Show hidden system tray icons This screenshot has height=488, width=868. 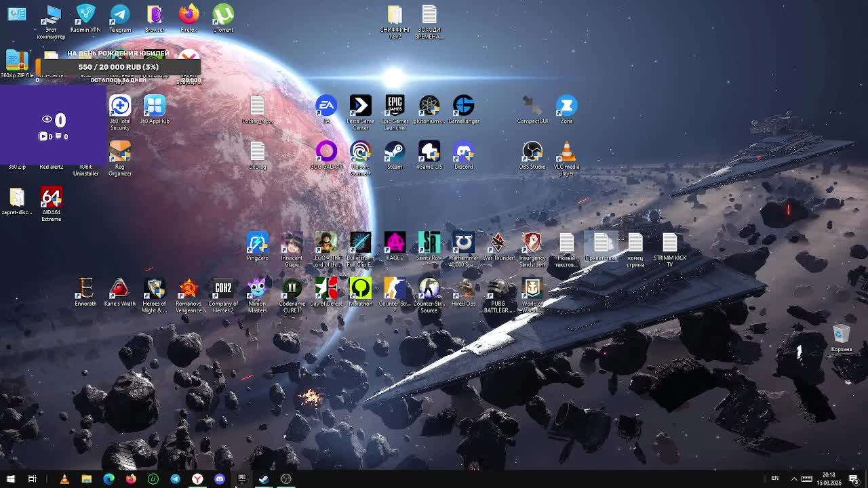pyautogui.click(x=794, y=479)
